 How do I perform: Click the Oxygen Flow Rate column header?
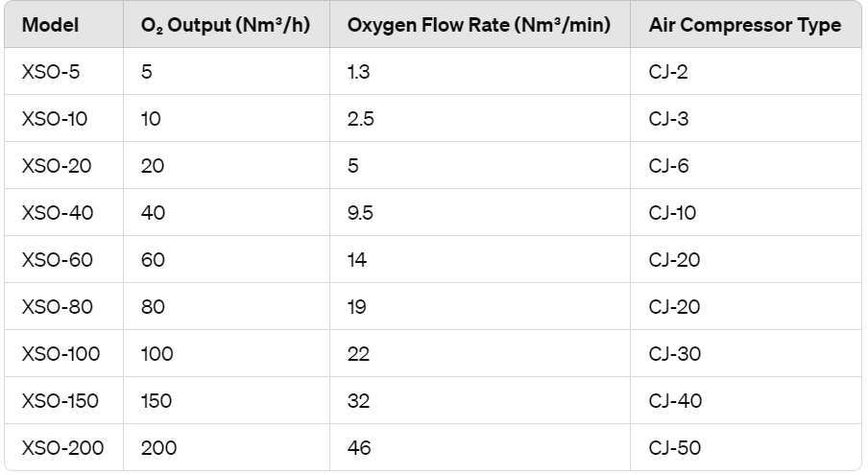[479, 25]
